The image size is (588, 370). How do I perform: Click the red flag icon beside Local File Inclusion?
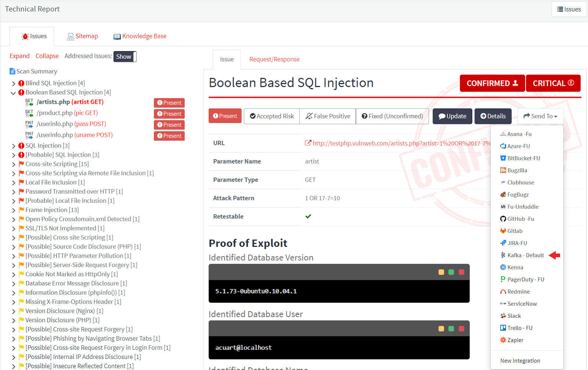tap(22, 182)
